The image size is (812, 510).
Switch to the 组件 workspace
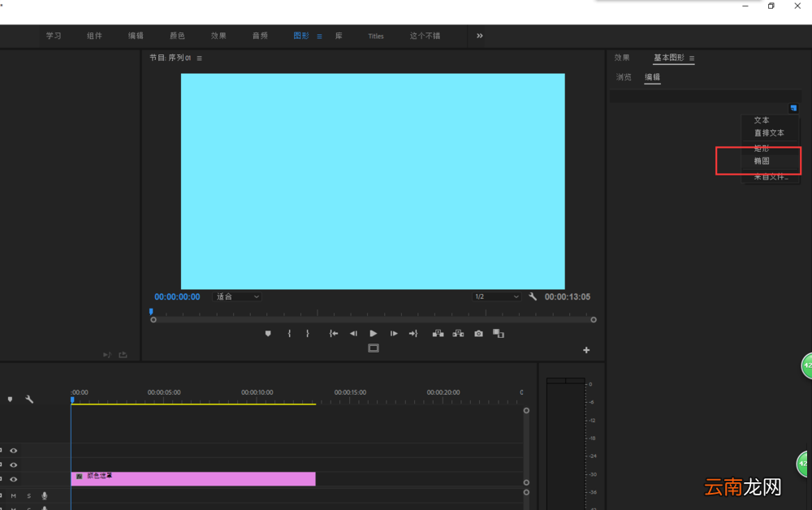[x=94, y=36]
